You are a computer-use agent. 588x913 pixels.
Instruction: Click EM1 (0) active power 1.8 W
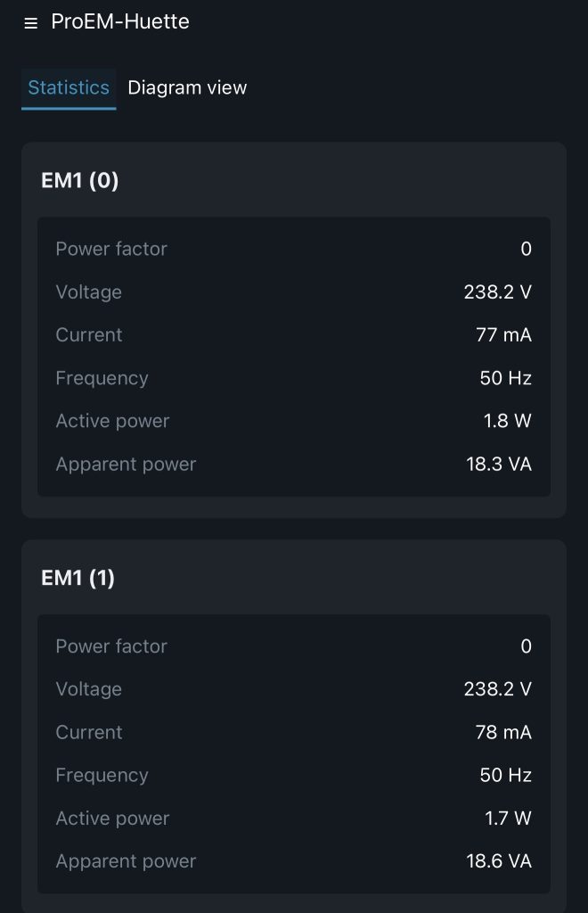pos(507,421)
